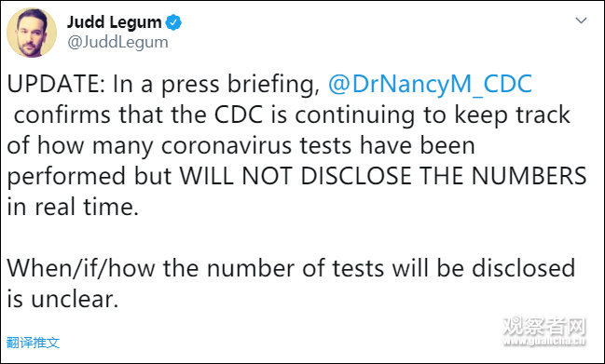This screenshot has width=605, height=364.
Task: Click the phrase 'press briefing,' in tweet
Action: click(x=241, y=85)
